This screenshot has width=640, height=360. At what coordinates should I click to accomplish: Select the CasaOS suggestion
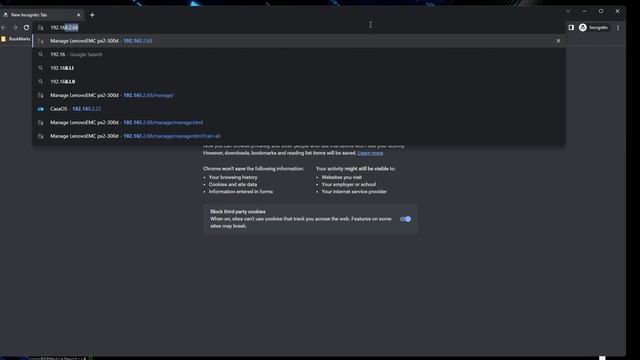tap(299, 109)
